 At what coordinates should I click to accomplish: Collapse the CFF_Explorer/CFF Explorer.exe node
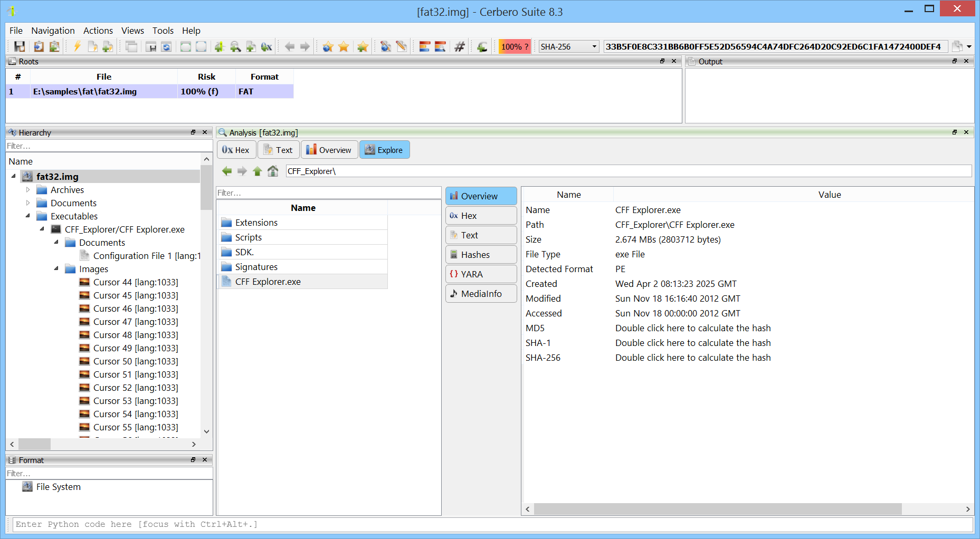(42, 229)
